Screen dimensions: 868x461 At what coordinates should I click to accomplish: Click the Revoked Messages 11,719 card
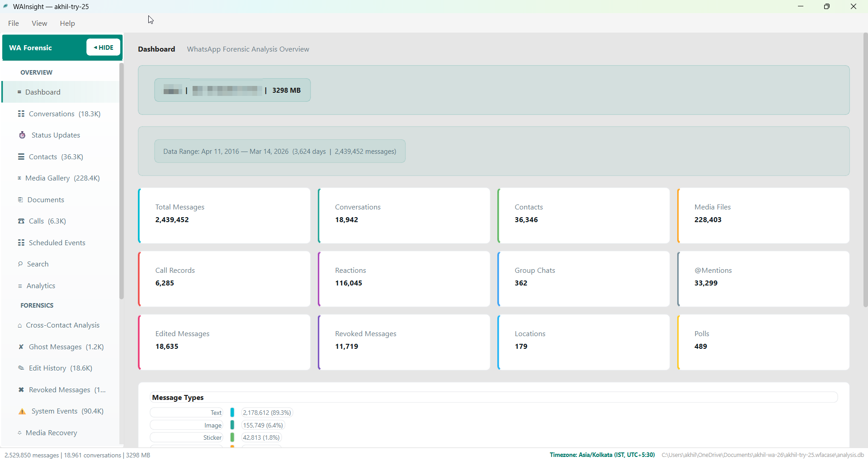pyautogui.click(x=404, y=342)
